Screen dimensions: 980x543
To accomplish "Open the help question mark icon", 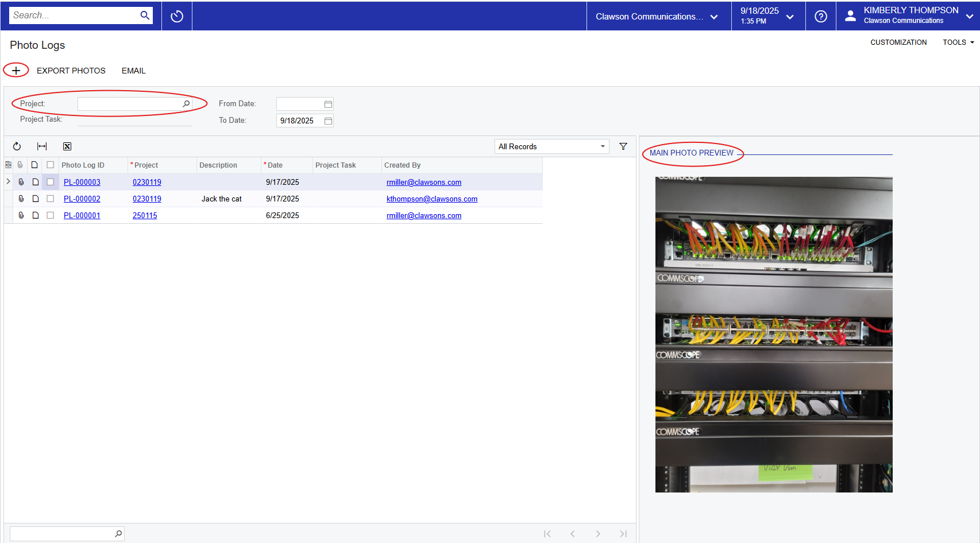I will (821, 16).
